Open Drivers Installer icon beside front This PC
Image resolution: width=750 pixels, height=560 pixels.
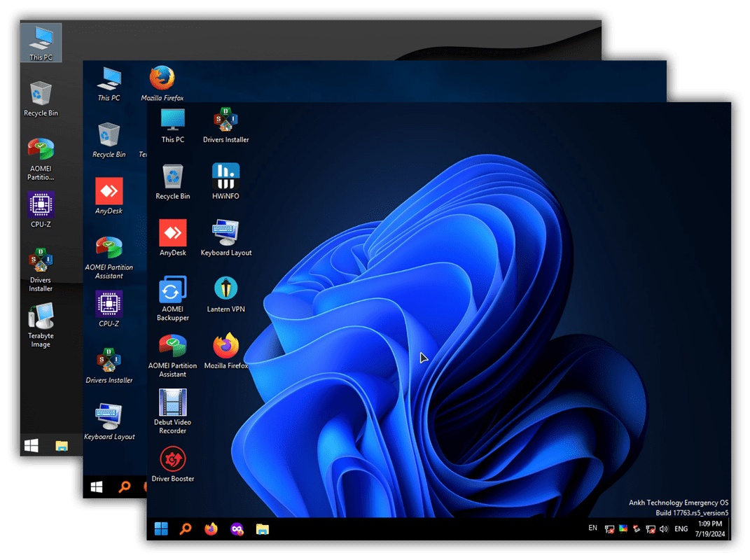click(225, 121)
